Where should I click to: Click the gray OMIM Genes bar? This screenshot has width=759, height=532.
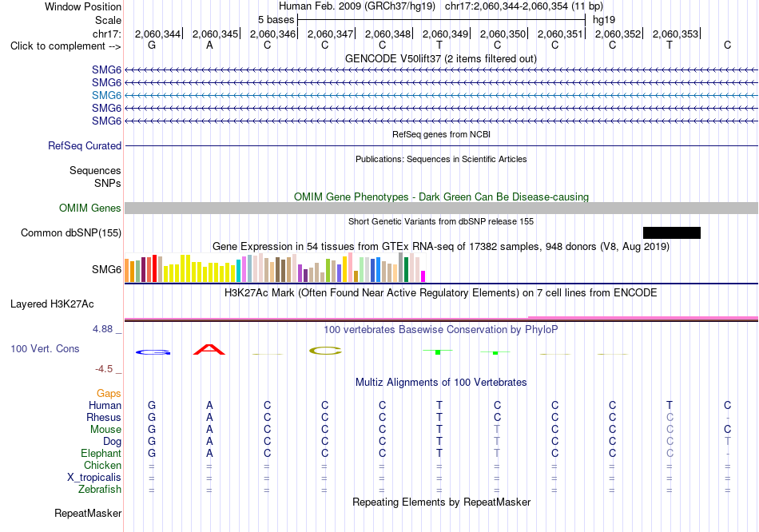(441, 208)
